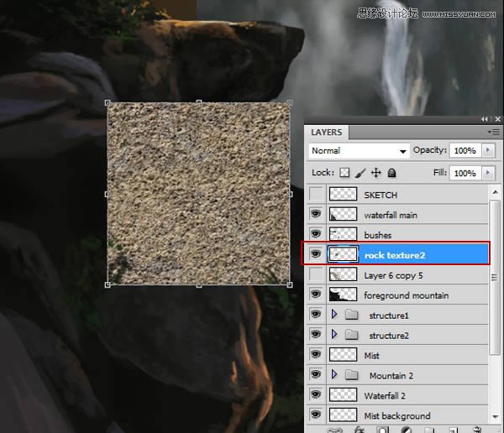Hide the rock texture2 layer
This screenshot has width=504, height=433.
(x=316, y=253)
